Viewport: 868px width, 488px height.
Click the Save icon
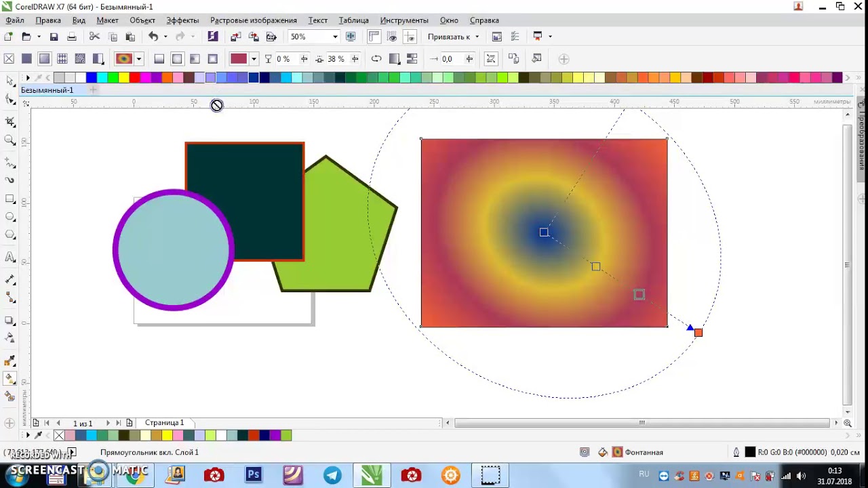54,37
